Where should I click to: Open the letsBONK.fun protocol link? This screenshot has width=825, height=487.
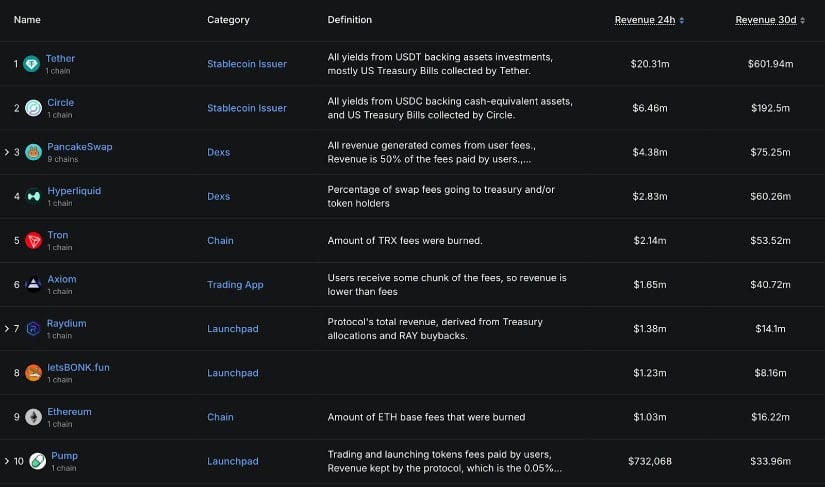pos(78,368)
